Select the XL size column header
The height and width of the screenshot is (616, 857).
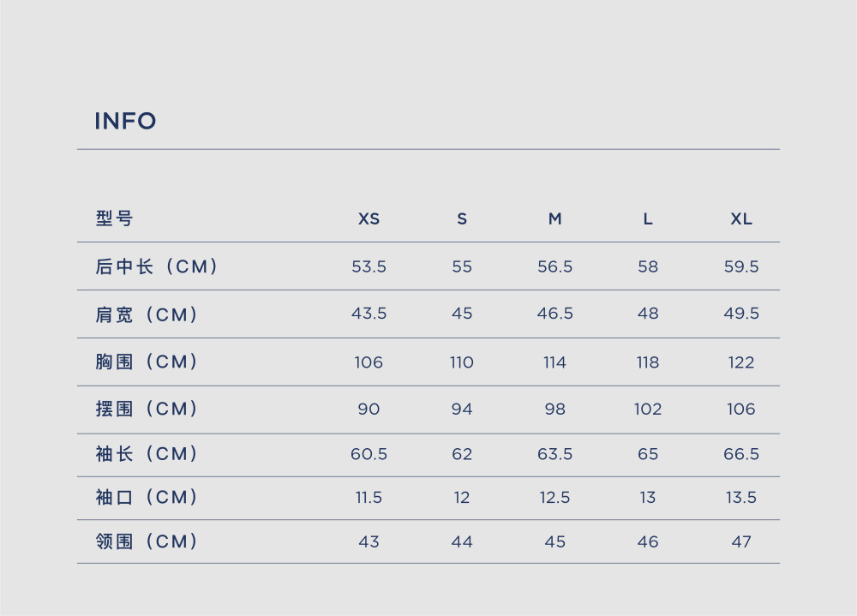click(741, 218)
